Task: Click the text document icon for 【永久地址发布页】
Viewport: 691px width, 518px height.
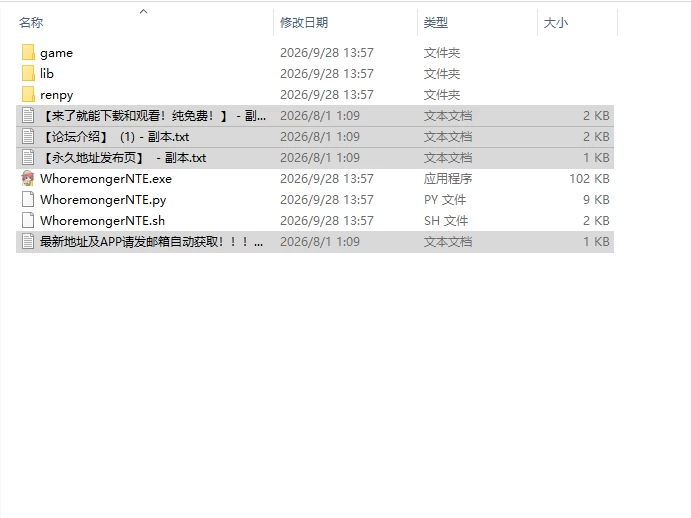Action: (28, 157)
